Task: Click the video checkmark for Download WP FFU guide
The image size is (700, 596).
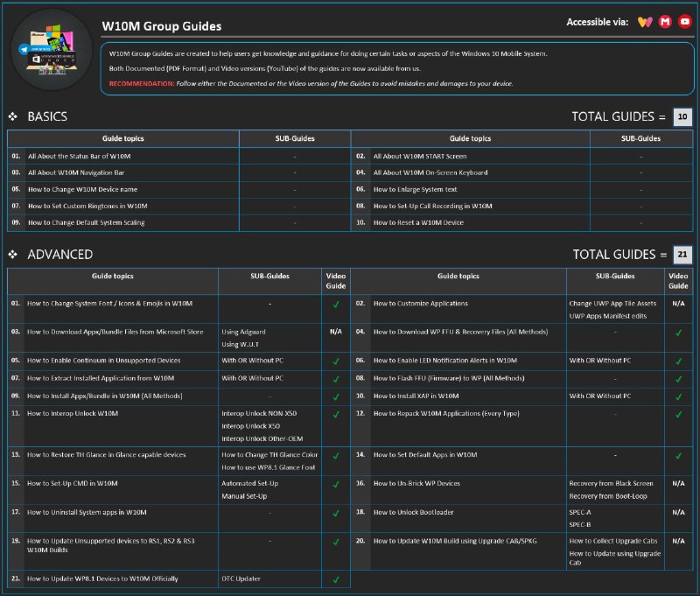Action: 679,333
